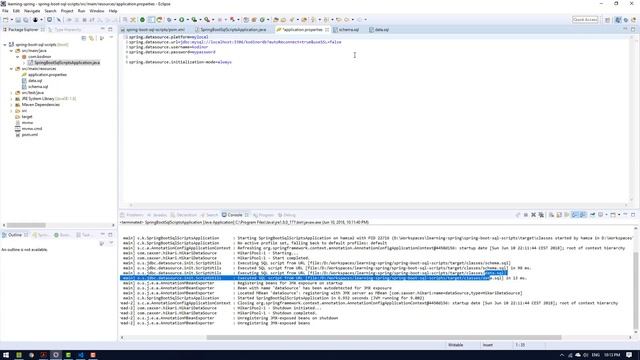Click the Quick Access search field
The image size is (640, 360).
pyautogui.click(x=585, y=20)
